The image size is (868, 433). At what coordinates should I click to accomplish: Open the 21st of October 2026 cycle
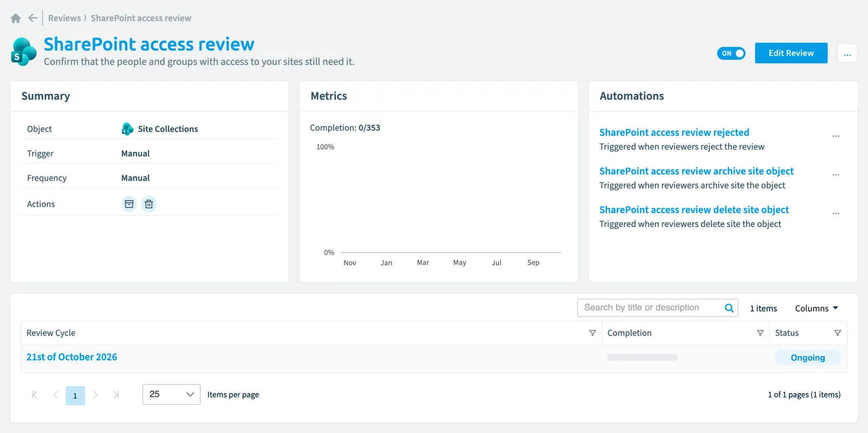coord(72,357)
